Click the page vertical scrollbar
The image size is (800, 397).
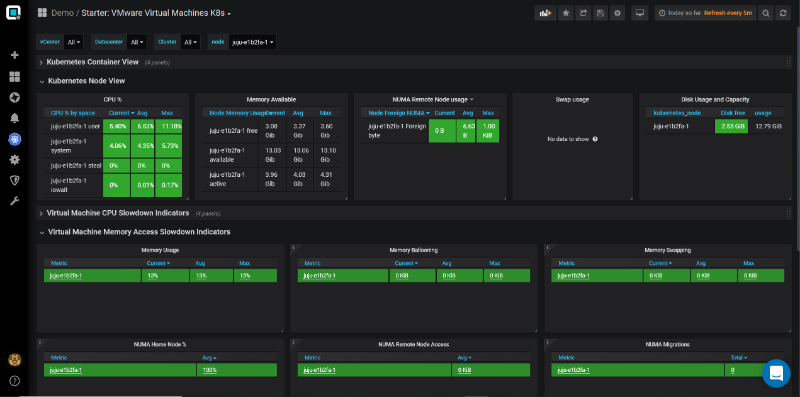click(797, 138)
